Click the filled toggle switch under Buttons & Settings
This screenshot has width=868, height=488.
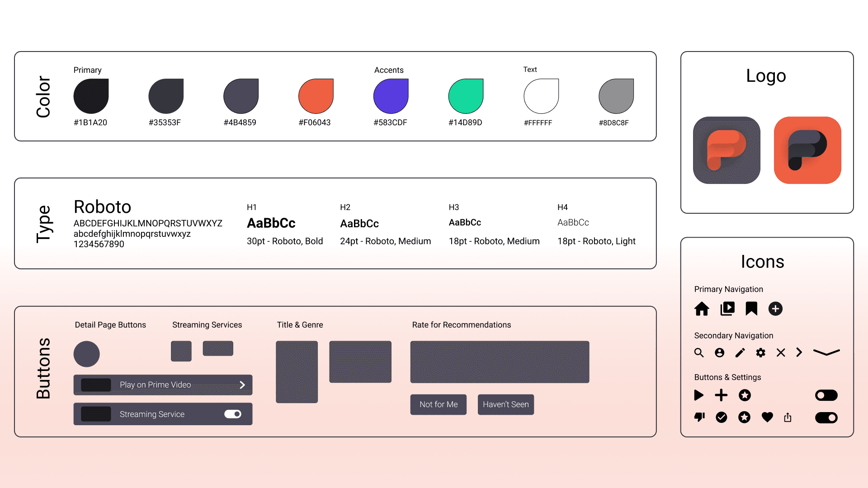coord(826,418)
